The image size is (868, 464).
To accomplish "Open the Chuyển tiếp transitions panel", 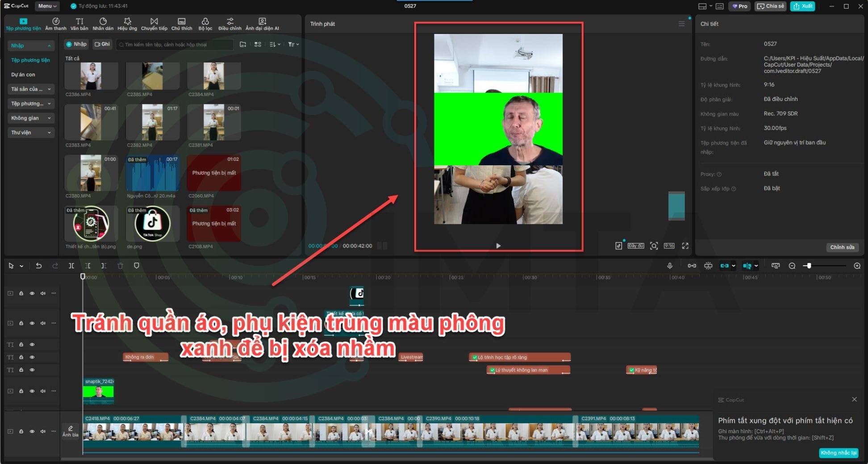I will (154, 24).
